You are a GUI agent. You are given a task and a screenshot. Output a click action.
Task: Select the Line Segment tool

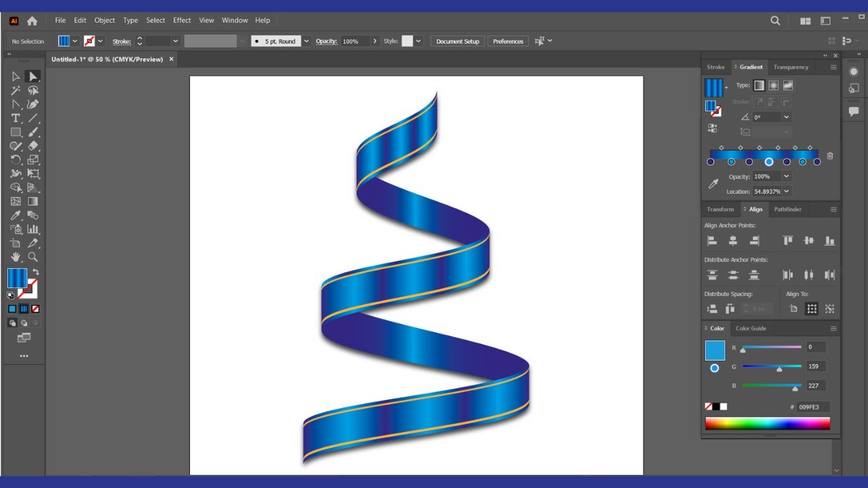click(33, 118)
